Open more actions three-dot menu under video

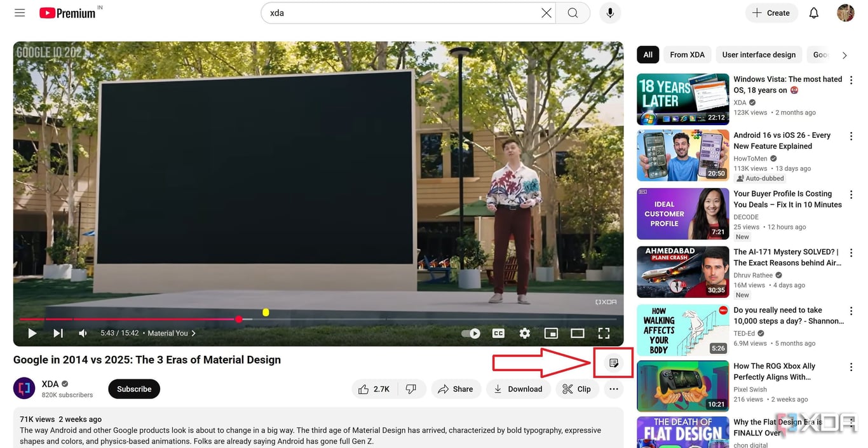pyautogui.click(x=614, y=389)
